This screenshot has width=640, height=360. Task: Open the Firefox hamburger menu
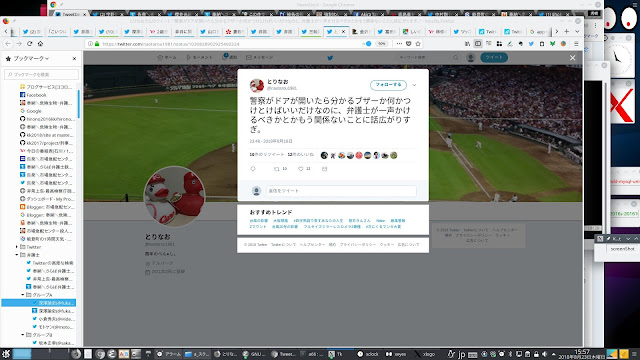click(576, 44)
